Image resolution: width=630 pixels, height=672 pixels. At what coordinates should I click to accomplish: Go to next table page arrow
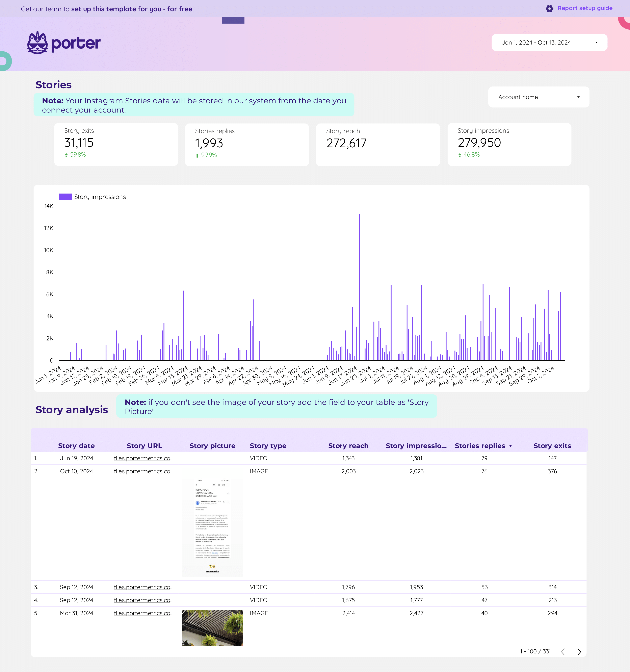(579, 651)
